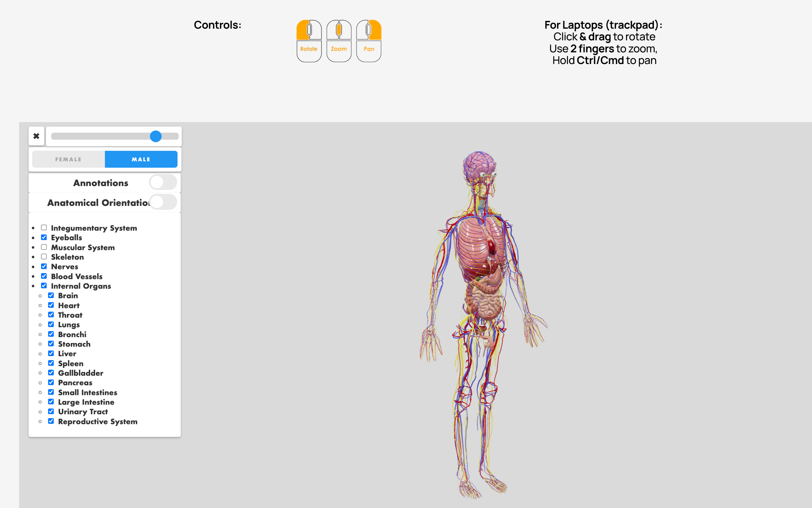Click the gray slider track left portion

pyautogui.click(x=100, y=136)
